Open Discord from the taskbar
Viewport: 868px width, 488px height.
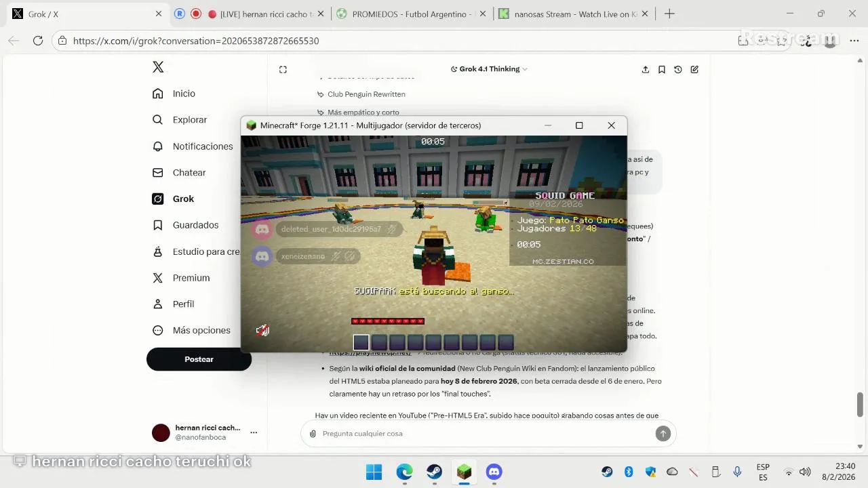click(494, 472)
